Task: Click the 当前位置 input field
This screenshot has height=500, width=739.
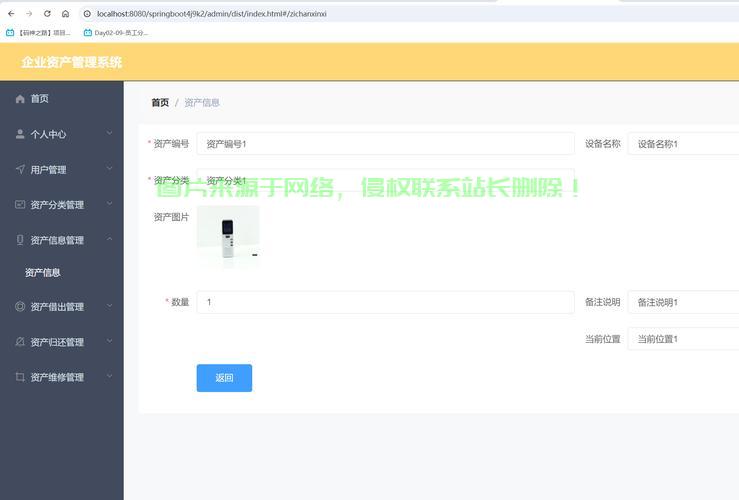Action: (x=683, y=339)
